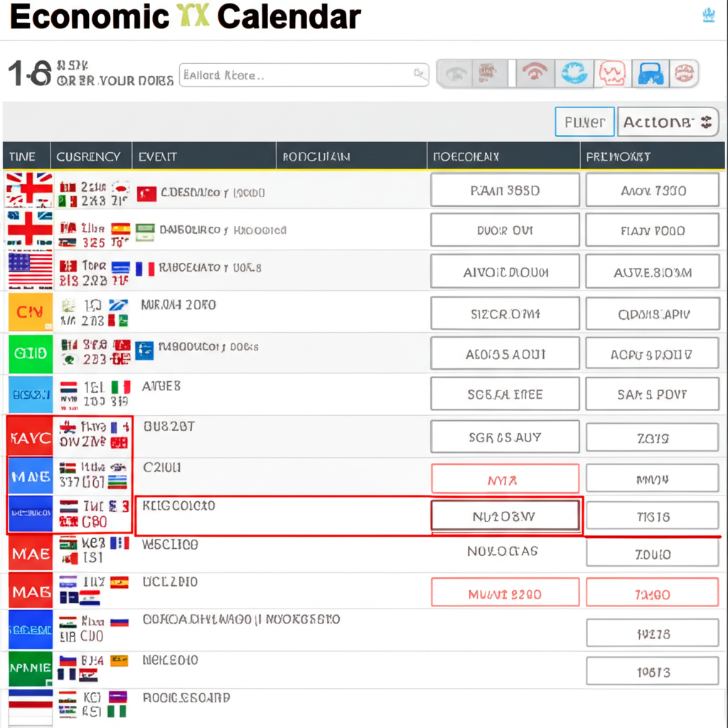Click the Previous column header

619,156
